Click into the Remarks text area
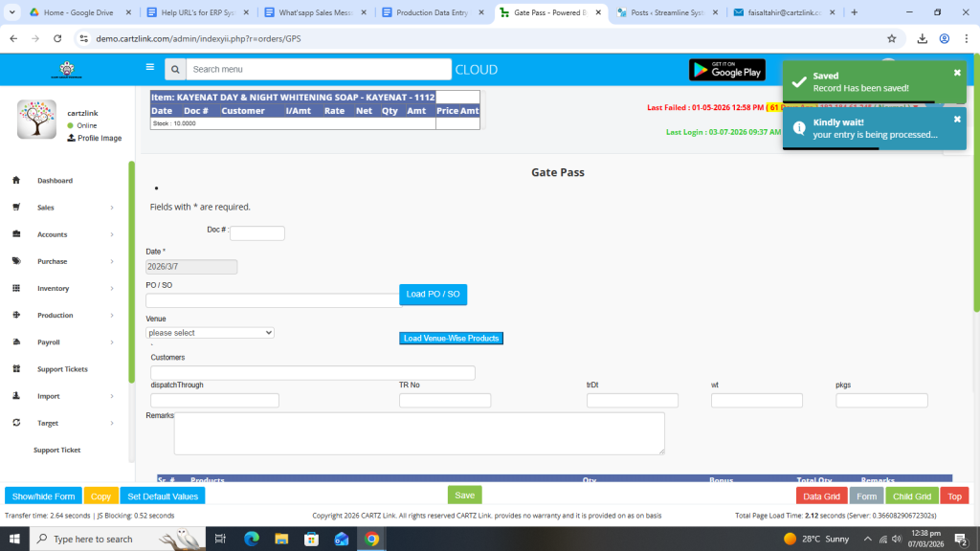 point(419,433)
